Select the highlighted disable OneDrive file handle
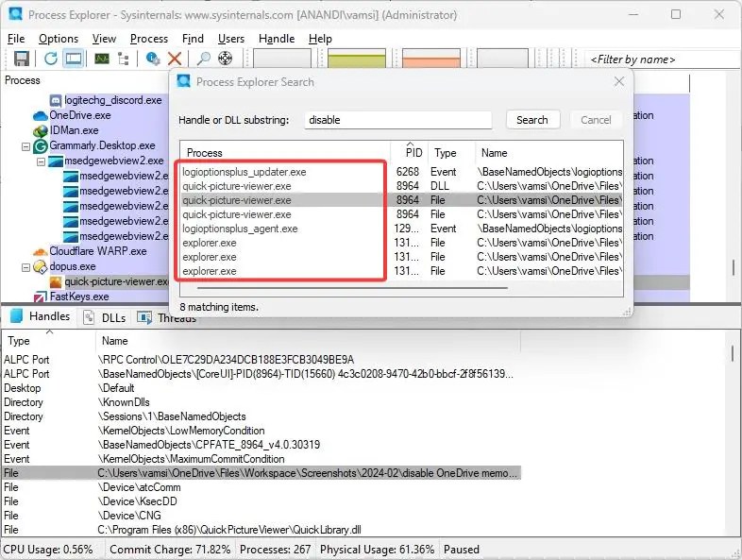742x560 pixels. coord(261,473)
